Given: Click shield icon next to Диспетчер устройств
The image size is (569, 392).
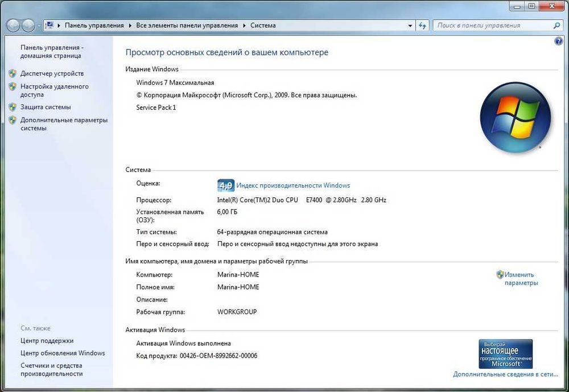Looking at the screenshot, I should (13, 73).
